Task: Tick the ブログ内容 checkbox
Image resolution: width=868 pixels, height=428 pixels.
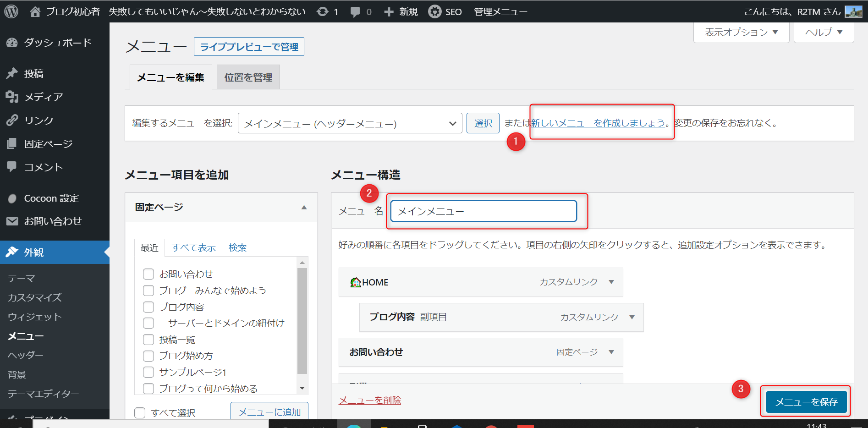Action: 148,307
